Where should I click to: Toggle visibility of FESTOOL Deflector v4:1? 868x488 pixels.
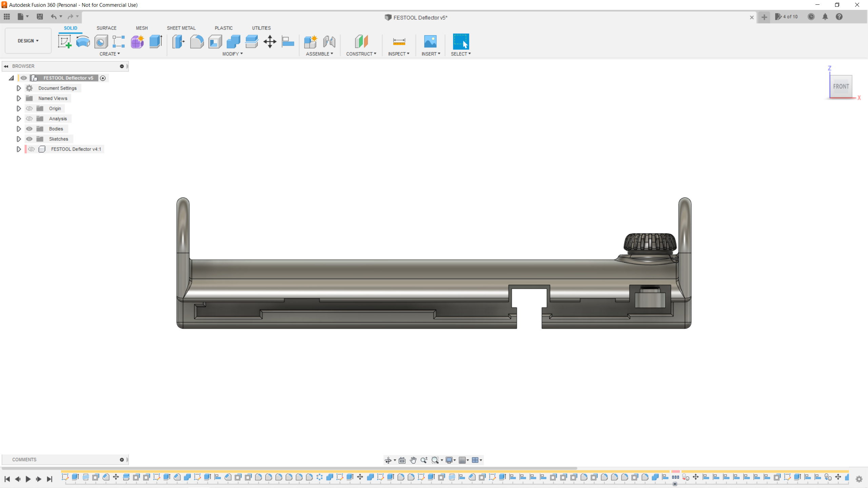(x=32, y=149)
